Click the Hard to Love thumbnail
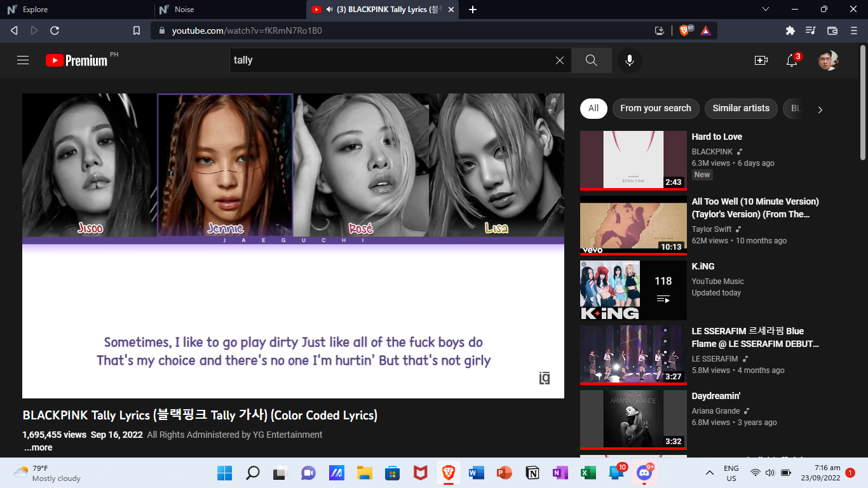Image resolution: width=868 pixels, height=488 pixels. point(634,160)
